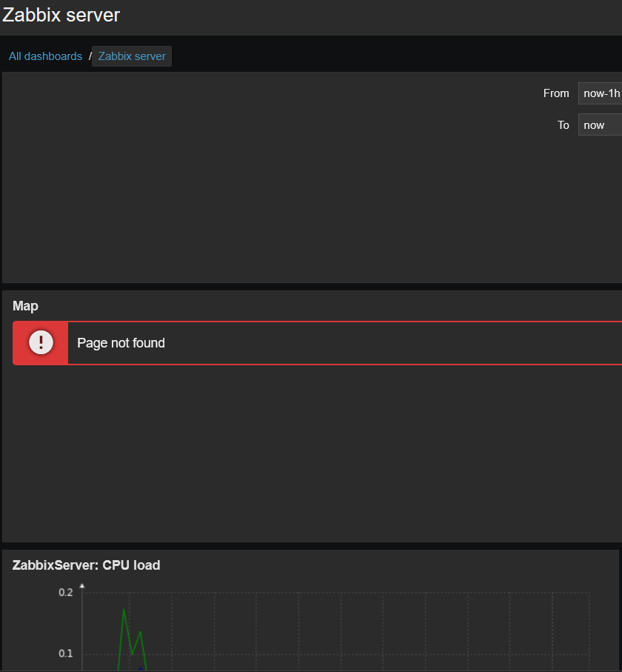
Task: Focus the To time field
Action: click(600, 125)
